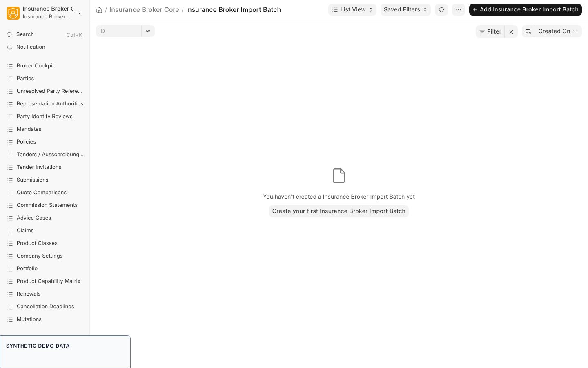The image size is (588, 368).
Task: Open the Search item in sidebar
Action: 45,35
